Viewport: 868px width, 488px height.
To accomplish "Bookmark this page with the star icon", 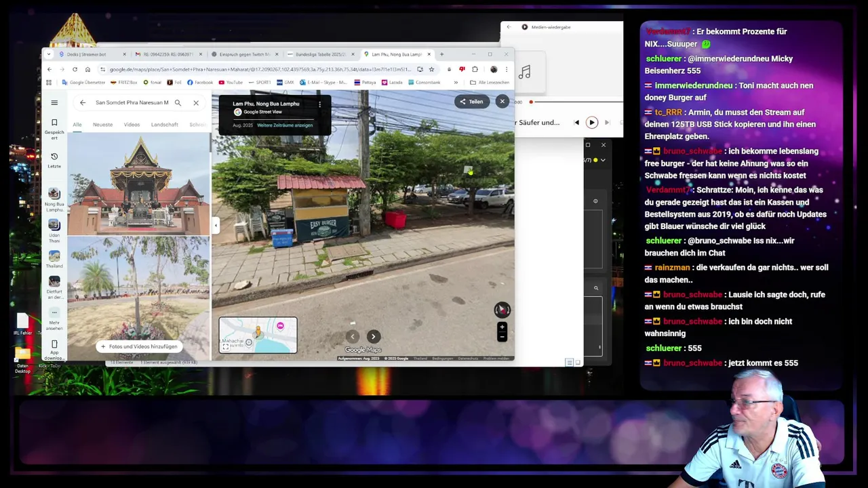I will (x=431, y=69).
